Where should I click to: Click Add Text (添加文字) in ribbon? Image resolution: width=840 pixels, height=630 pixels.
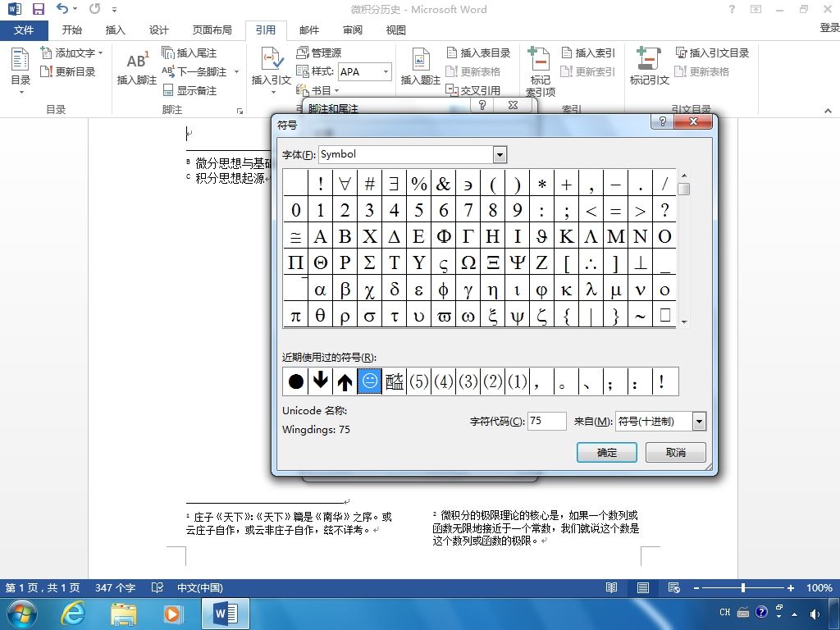(71, 52)
